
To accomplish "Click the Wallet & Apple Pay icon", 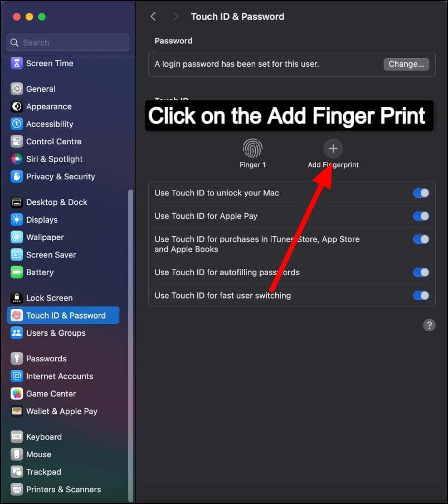I will pos(17,411).
